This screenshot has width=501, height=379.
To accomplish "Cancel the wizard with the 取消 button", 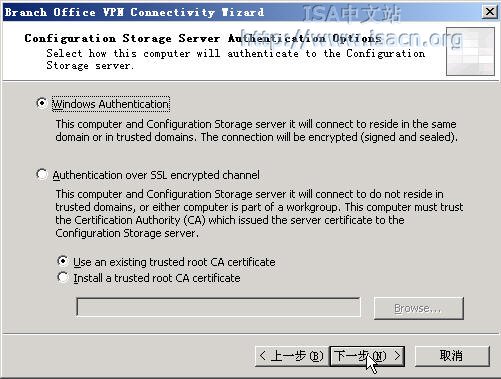I will point(452,356).
